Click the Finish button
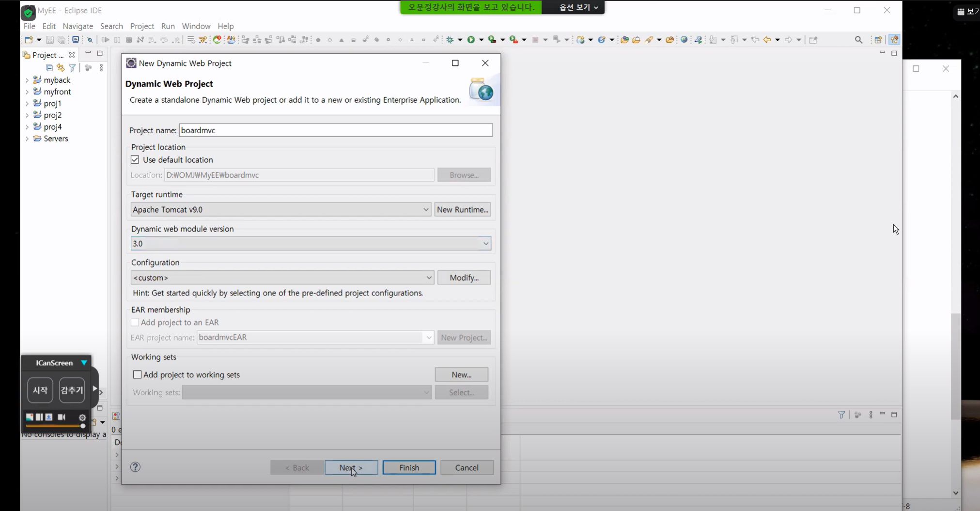Image resolution: width=980 pixels, height=511 pixels. point(409,467)
